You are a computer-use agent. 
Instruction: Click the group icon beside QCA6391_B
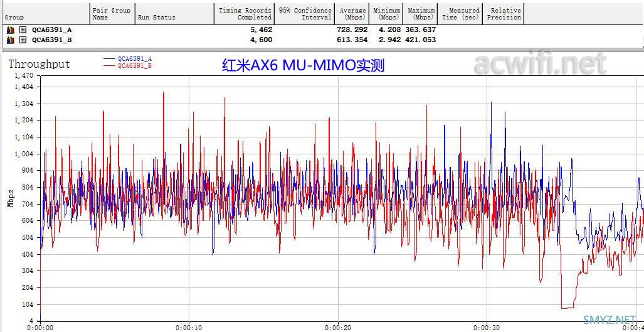(11, 40)
